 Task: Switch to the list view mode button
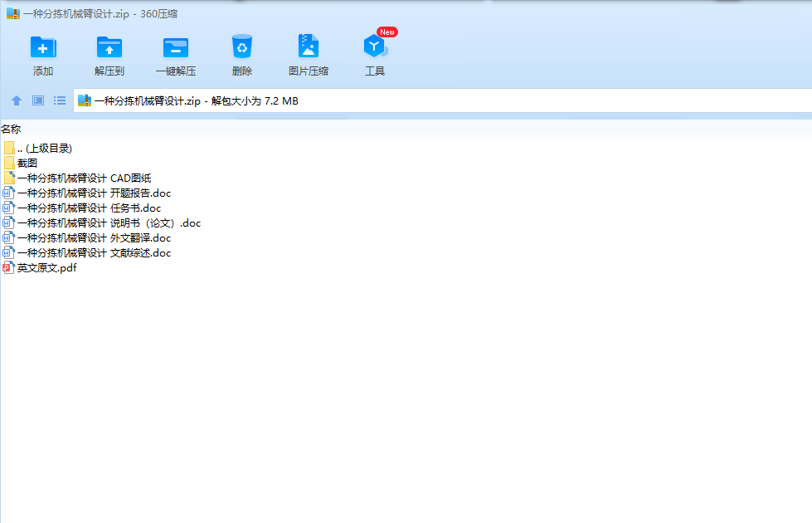pos(60,100)
